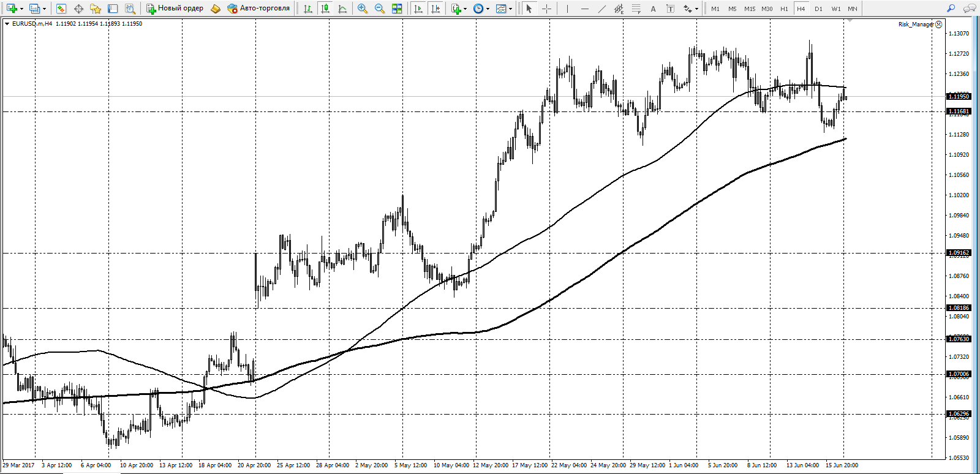Choose the trendline drawing tool
980x474 pixels.
(x=601, y=9)
